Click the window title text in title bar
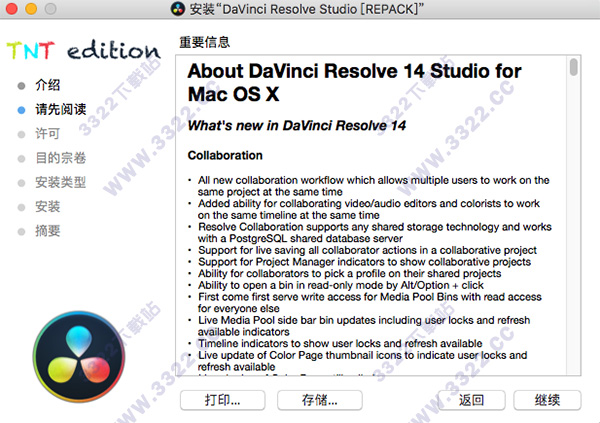The height and width of the screenshot is (423, 600). (307, 9)
